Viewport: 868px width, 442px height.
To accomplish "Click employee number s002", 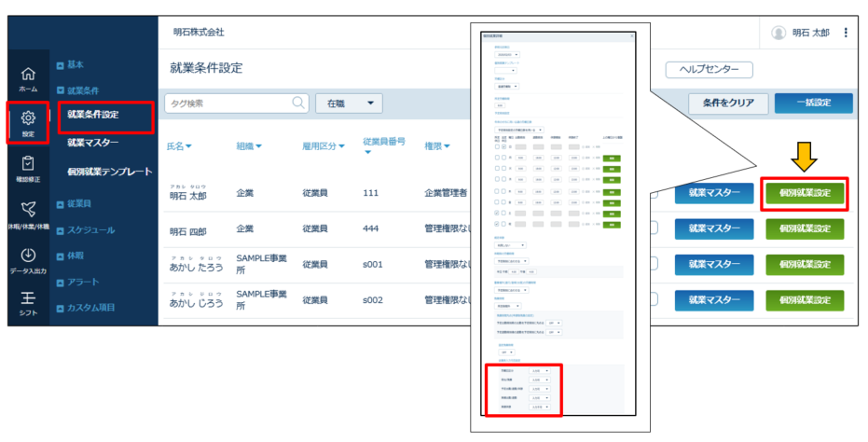I will point(373,299).
